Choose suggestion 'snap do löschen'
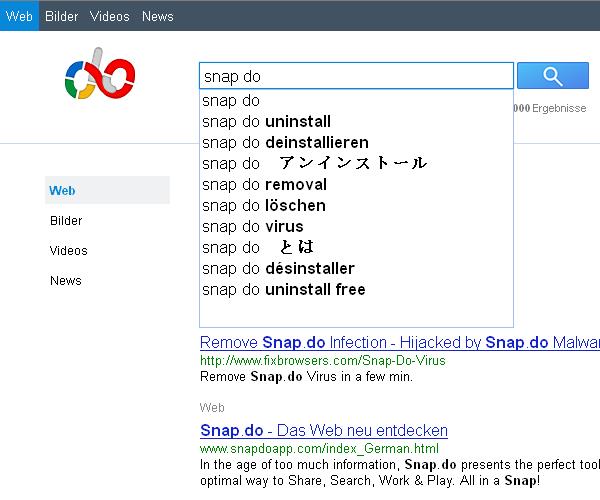Viewport: 600px width, 500px height. point(356,205)
